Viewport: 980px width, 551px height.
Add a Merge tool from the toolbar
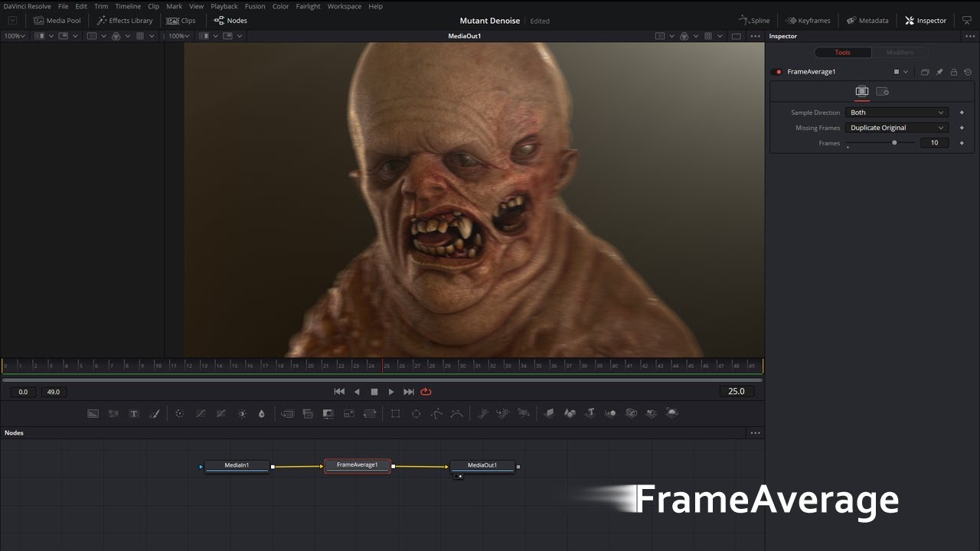(308, 413)
